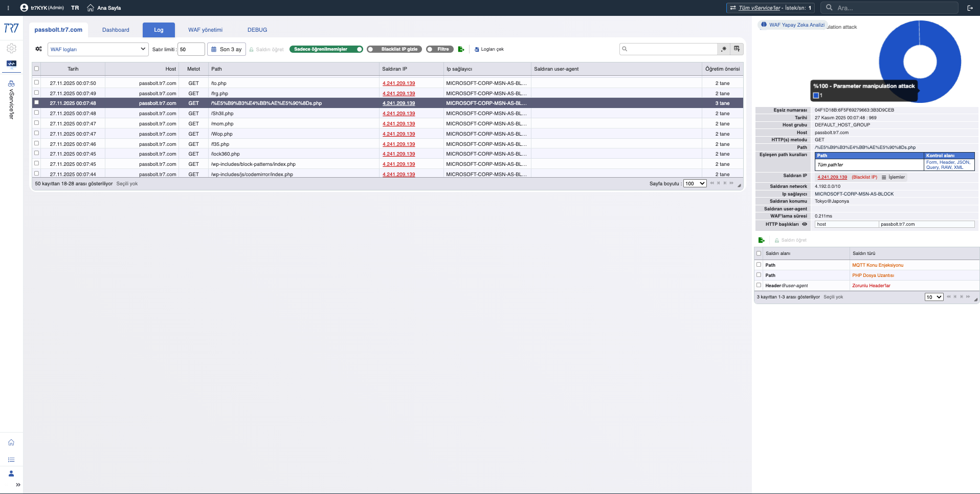Click the Satır limiti input field
Screen dimensions: 980x494
tap(191, 49)
